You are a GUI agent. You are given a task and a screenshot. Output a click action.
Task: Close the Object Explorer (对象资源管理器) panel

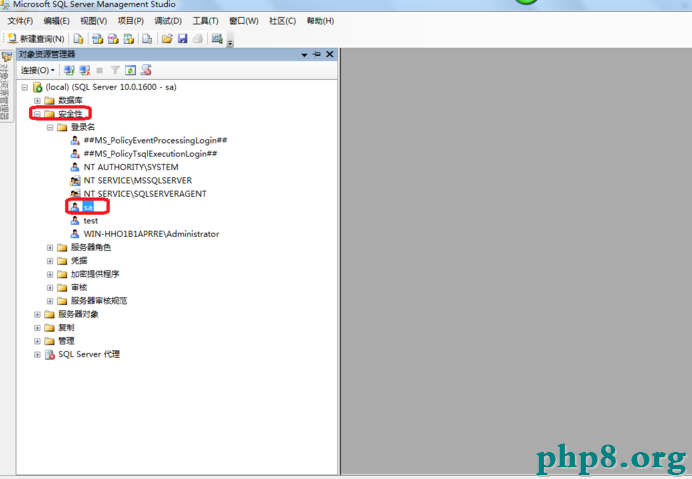330,54
